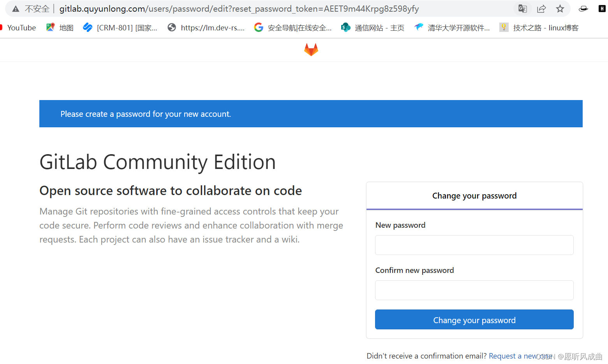This screenshot has width=608, height=364.
Task: Open the https://lm.dev-rs bookmark
Action: 206,27
